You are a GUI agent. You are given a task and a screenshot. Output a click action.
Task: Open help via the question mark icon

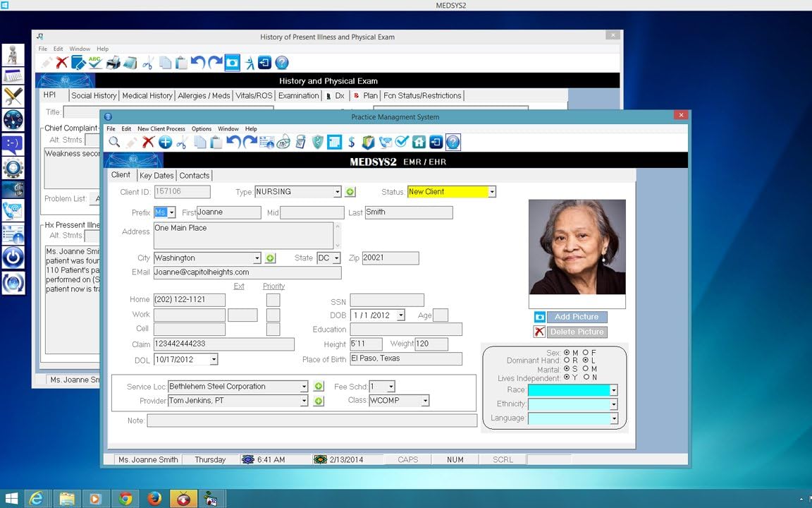[x=453, y=142]
